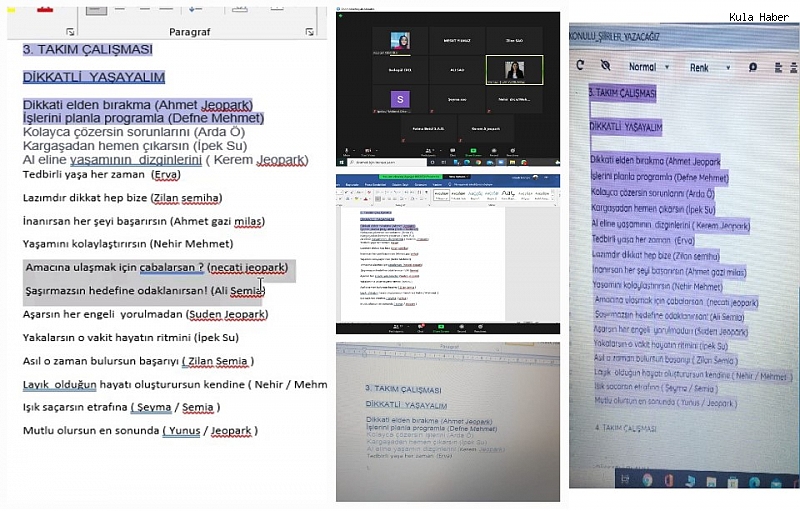Screen dimensions: 800x511
Task: Open the Renk color dropdown in right photo
Action: tap(710, 67)
